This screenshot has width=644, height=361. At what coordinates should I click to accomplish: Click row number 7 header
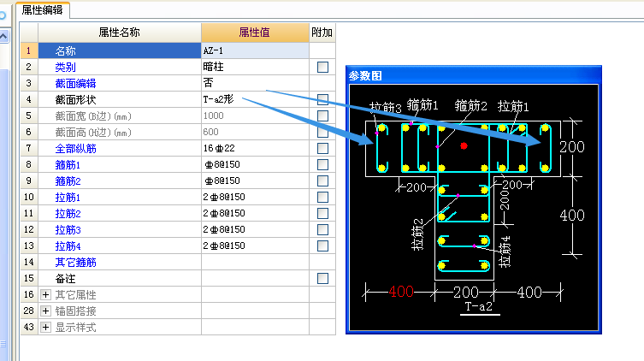click(x=29, y=148)
